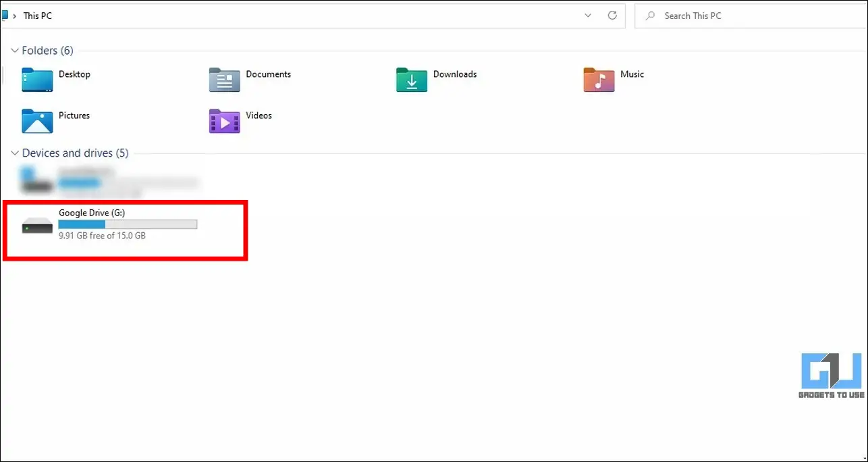Screen dimensions: 868x462
Task: Click the Devices and drives (5) header text
Action: 76,153
